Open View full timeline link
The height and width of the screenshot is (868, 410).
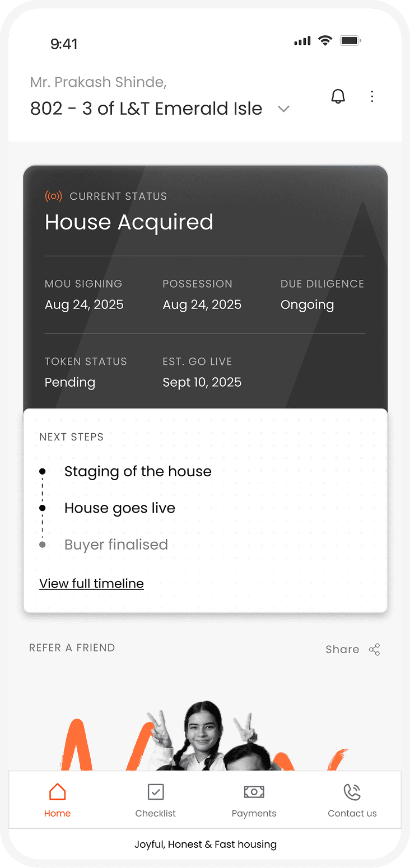tap(91, 583)
